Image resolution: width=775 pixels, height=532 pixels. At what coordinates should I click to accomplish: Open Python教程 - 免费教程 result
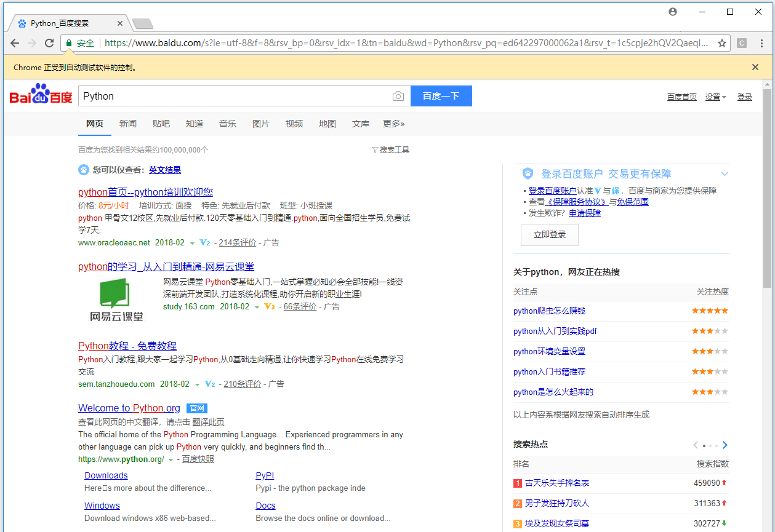(127, 346)
